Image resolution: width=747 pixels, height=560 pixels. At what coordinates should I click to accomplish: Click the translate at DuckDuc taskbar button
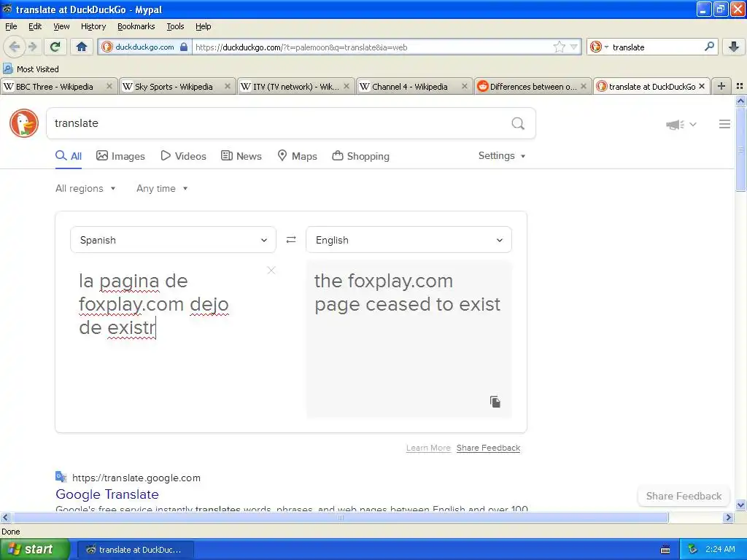point(135,550)
